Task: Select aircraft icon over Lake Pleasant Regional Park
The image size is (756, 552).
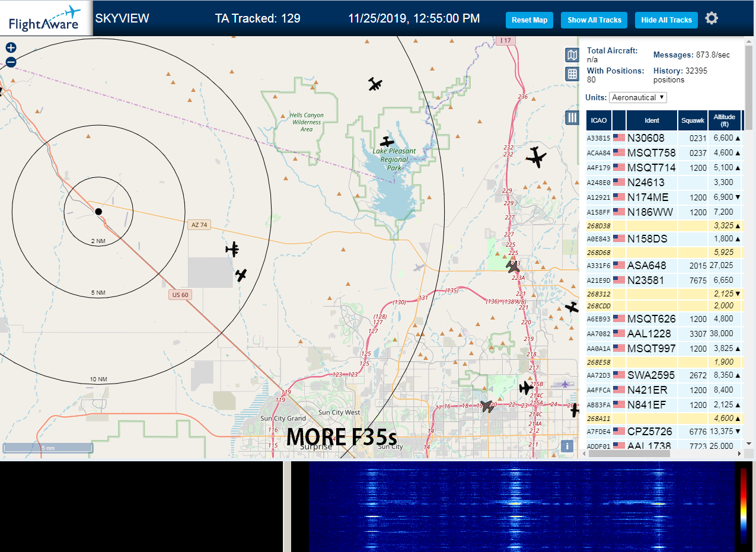Action: click(x=387, y=142)
